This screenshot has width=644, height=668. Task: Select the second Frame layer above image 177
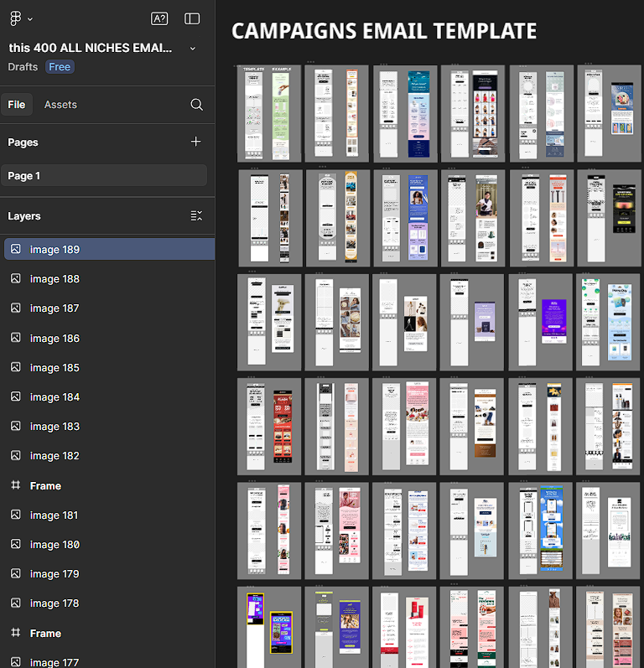[45, 633]
